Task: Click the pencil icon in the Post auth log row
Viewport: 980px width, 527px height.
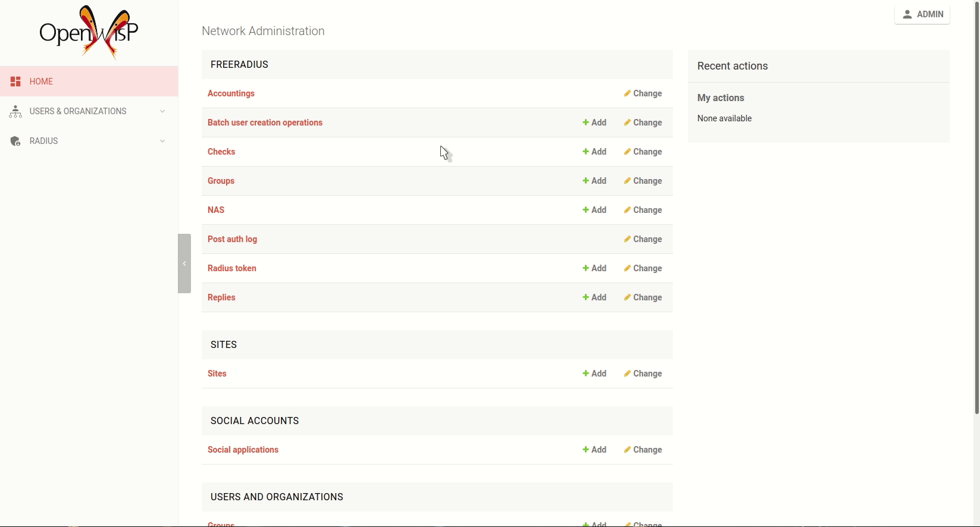Action: pyautogui.click(x=627, y=239)
